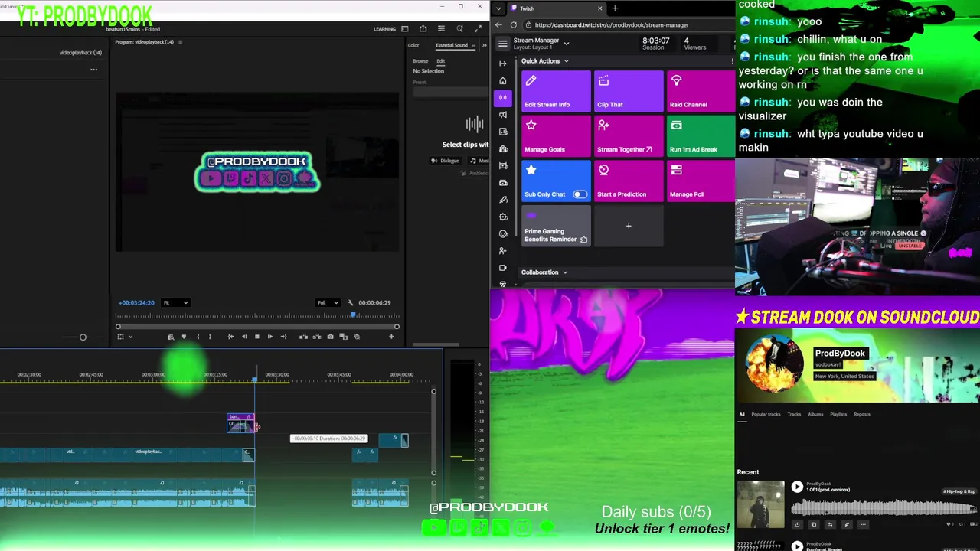Open the Program videoplayback panel menu

[x=180, y=42]
